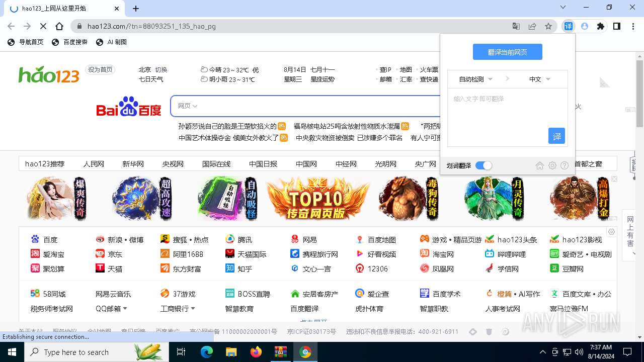Click the translator popup home icon

coord(540,165)
